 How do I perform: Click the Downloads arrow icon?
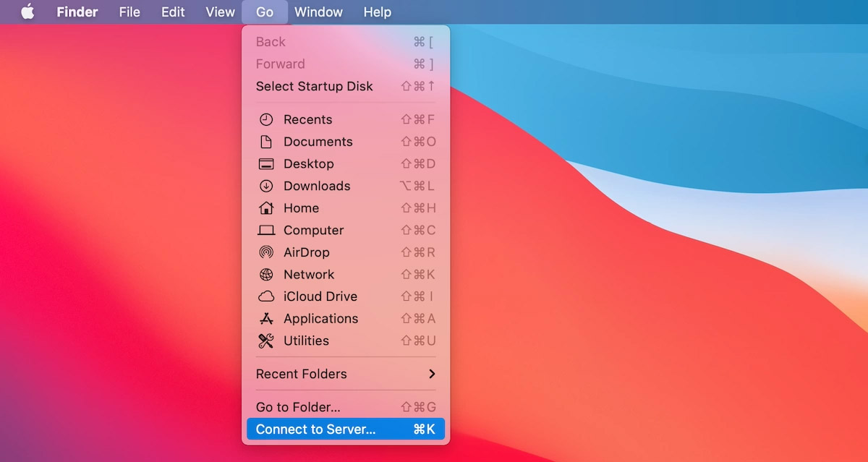coord(266,186)
